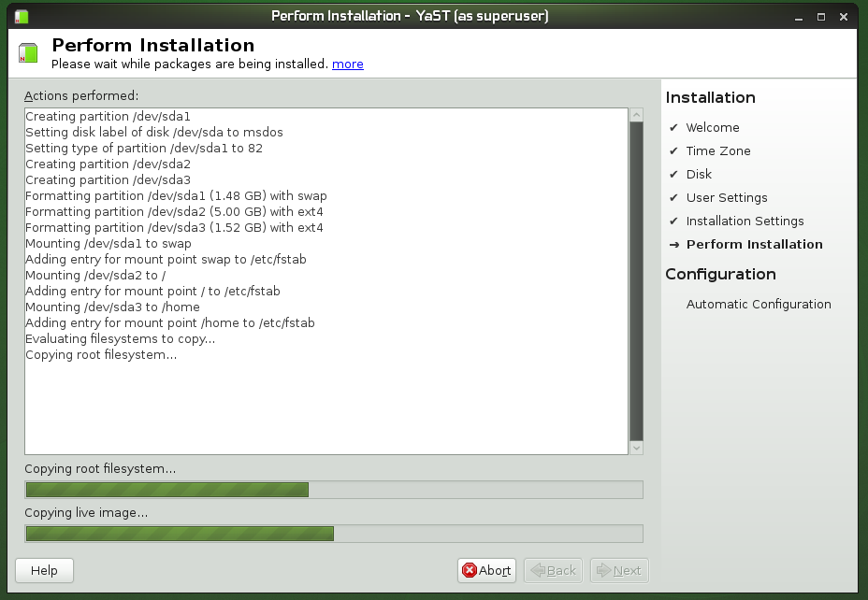Screen dimensions: 868x600
Task: Click 'Please wait while packages are being installed.' text
Action: coord(191,64)
